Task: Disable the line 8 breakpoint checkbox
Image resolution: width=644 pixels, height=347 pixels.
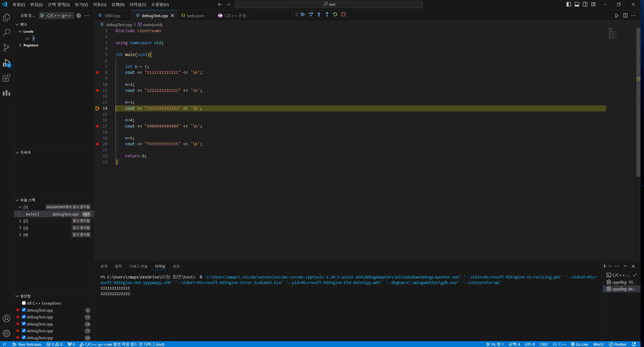Action: point(24,310)
